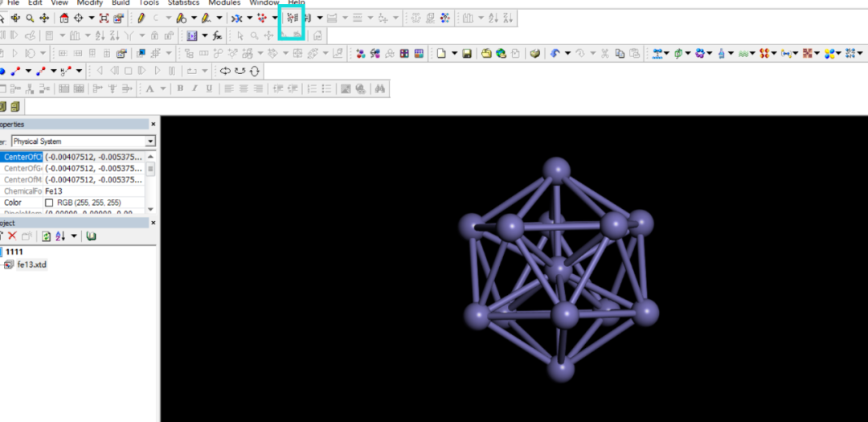Select the 1111 project root node

point(14,252)
